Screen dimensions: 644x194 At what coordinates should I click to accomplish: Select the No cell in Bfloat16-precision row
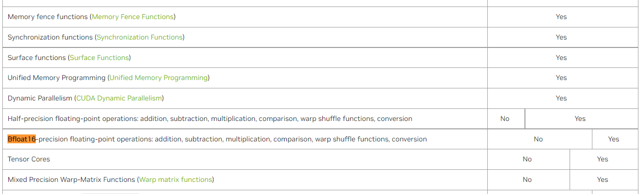pos(538,139)
